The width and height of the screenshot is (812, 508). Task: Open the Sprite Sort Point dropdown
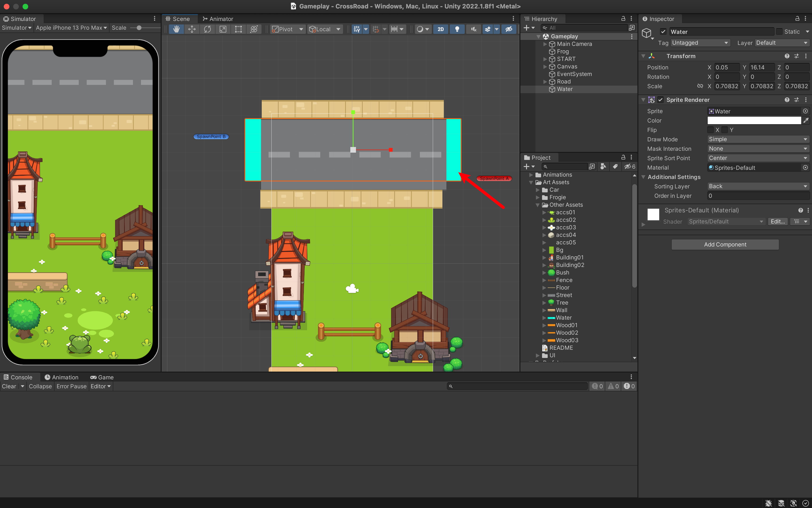tap(758, 158)
